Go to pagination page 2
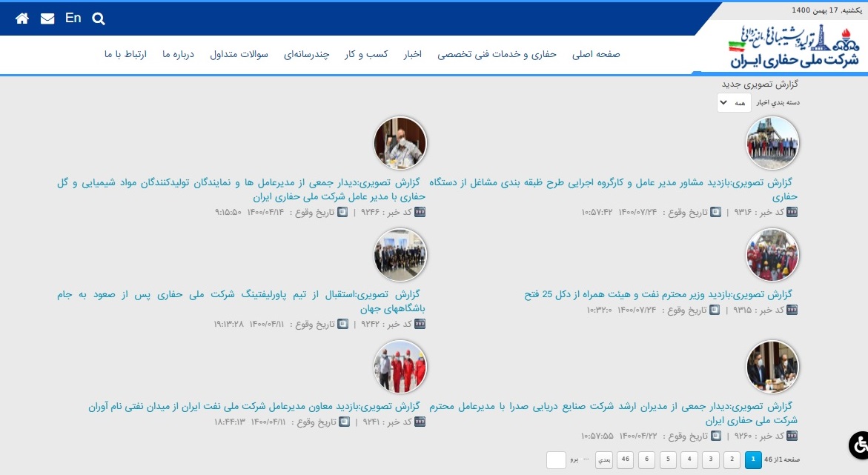The height and width of the screenshot is (475, 868). (732, 459)
